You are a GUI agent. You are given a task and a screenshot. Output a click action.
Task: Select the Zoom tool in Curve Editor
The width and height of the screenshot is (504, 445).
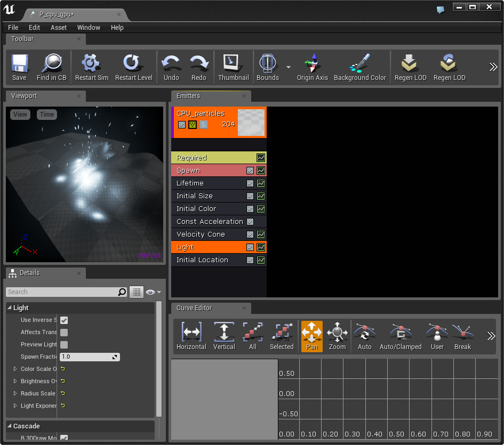coord(337,333)
